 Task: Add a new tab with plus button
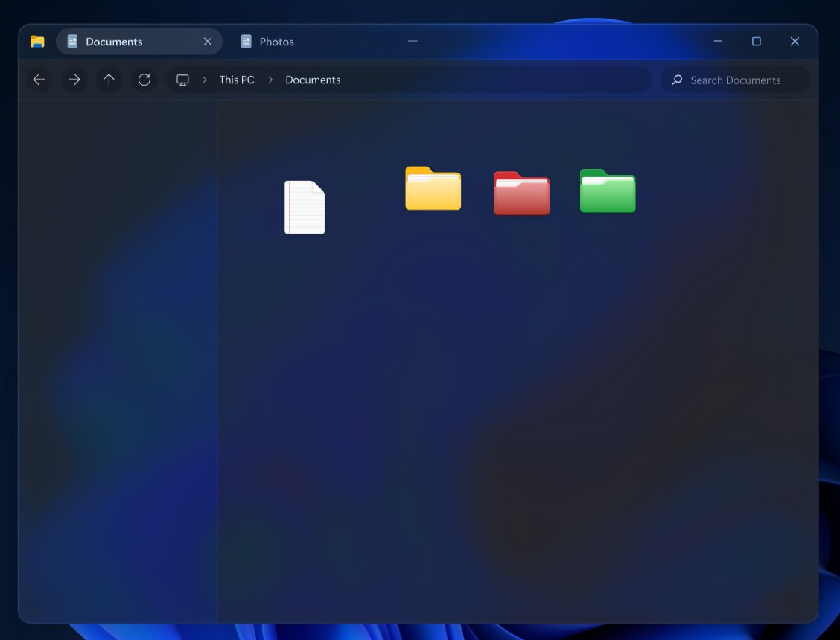(413, 41)
